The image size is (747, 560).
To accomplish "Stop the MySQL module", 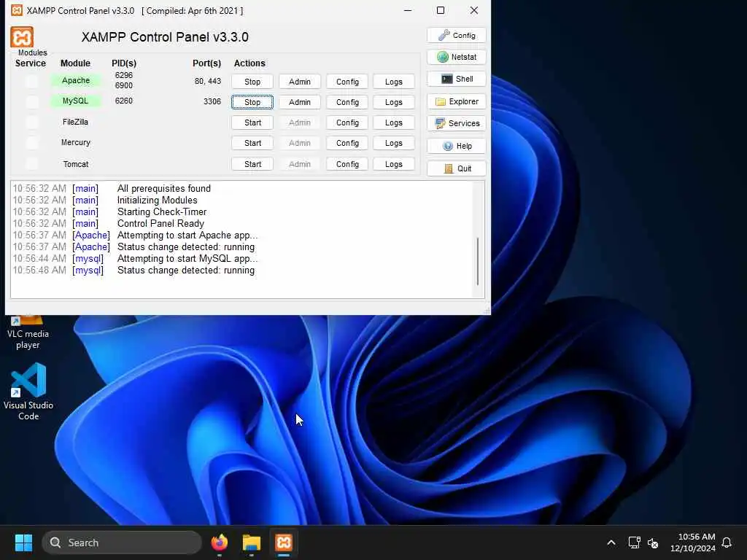I will 252,102.
